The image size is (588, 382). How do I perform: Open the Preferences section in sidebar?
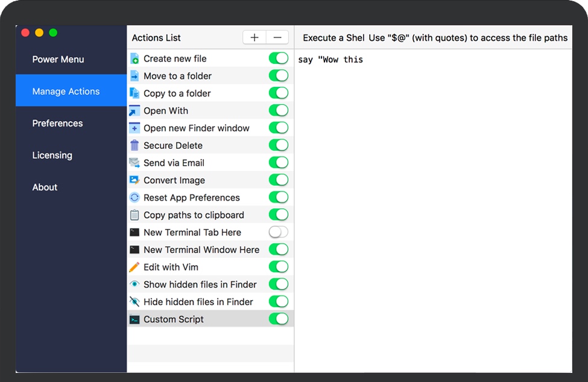click(57, 123)
